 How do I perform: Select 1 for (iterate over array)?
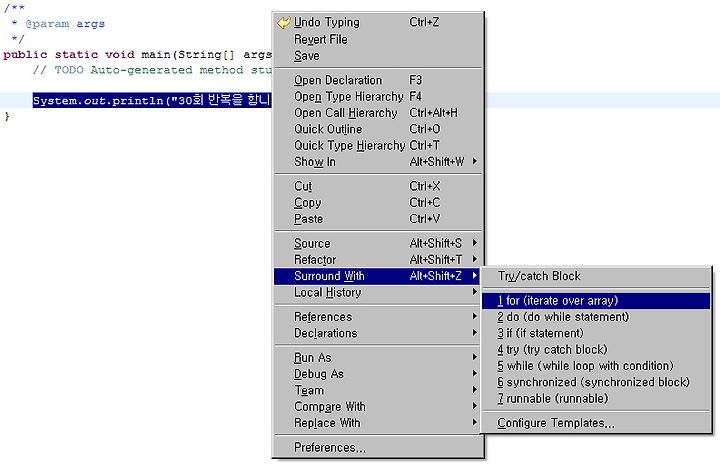pos(596,301)
